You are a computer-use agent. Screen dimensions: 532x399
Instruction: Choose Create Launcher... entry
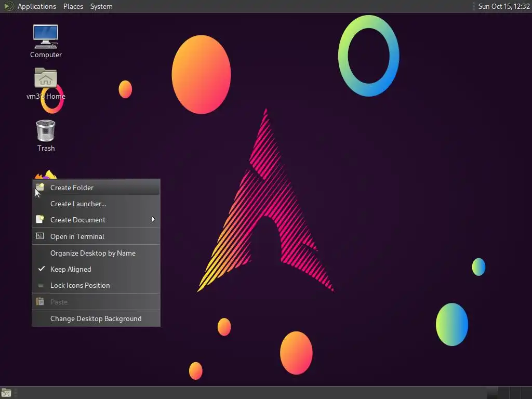[x=96, y=204]
